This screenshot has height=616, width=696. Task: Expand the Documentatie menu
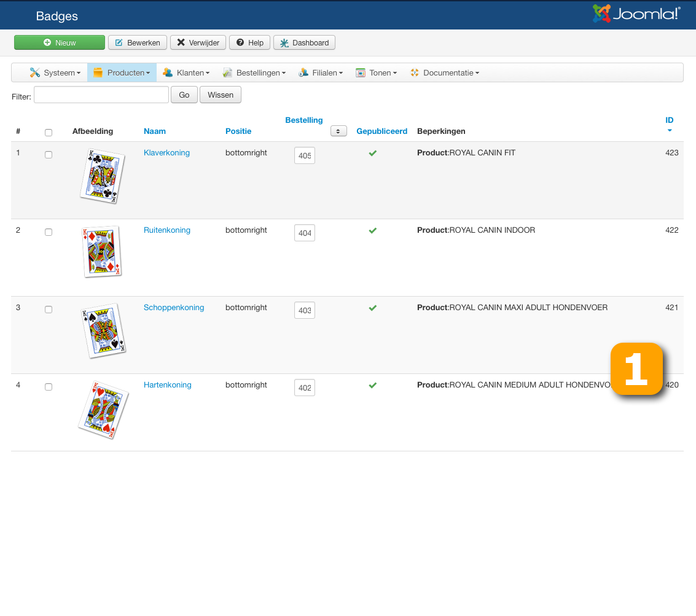(x=444, y=73)
